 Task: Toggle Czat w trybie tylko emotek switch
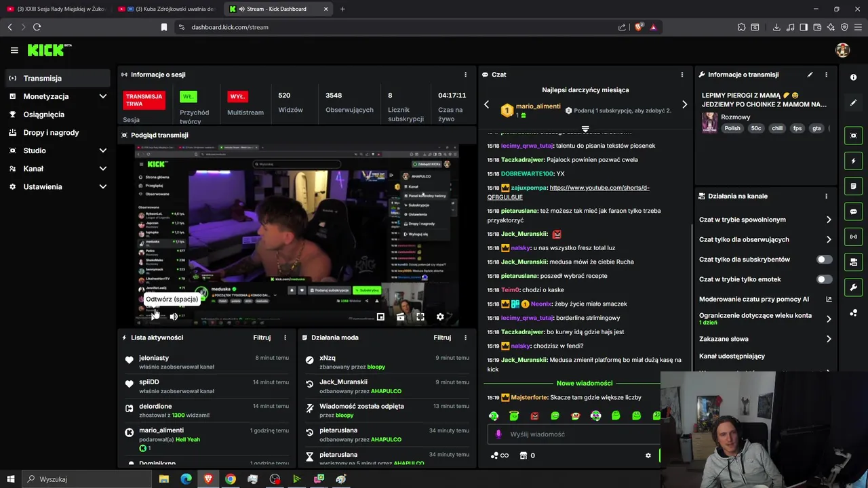click(824, 279)
